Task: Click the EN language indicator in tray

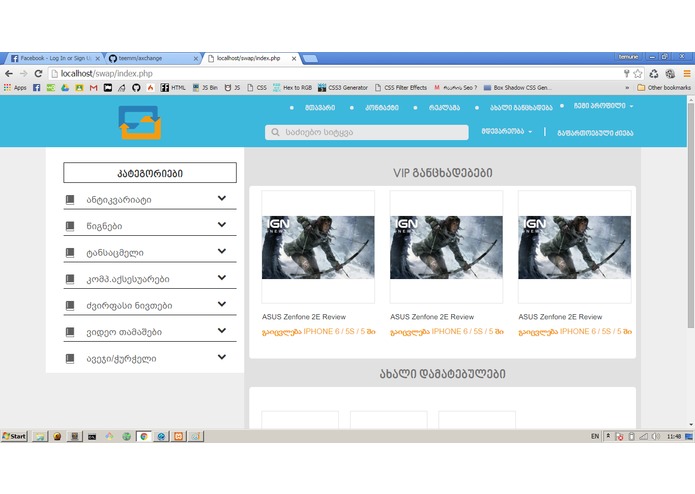Action: point(595,436)
